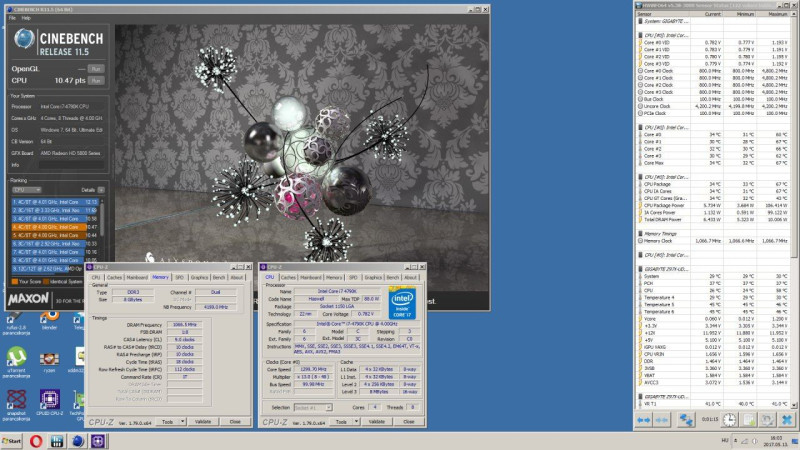Click the Cinebench sphere taskbar icon
This screenshot has width=800, height=450.
click(78, 441)
